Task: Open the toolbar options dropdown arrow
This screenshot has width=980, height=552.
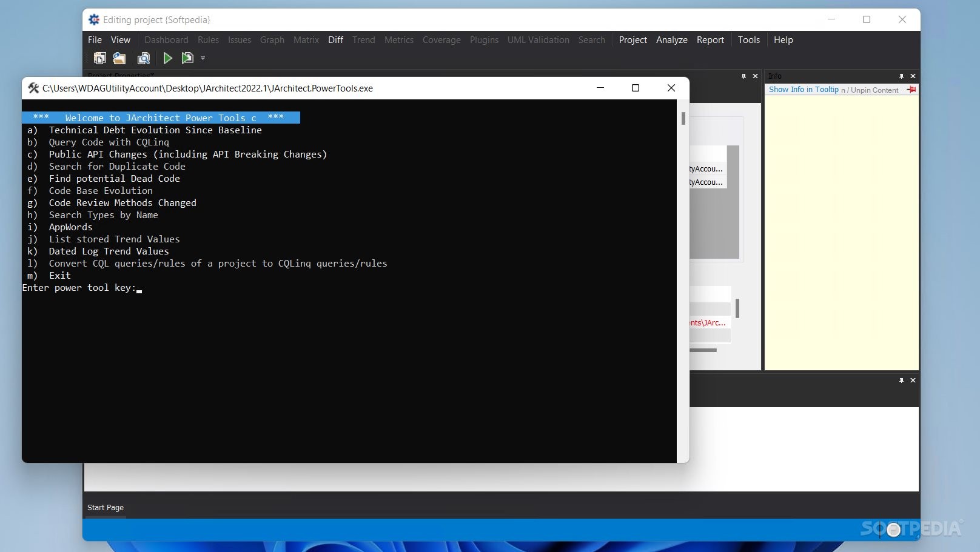Action: click(203, 58)
